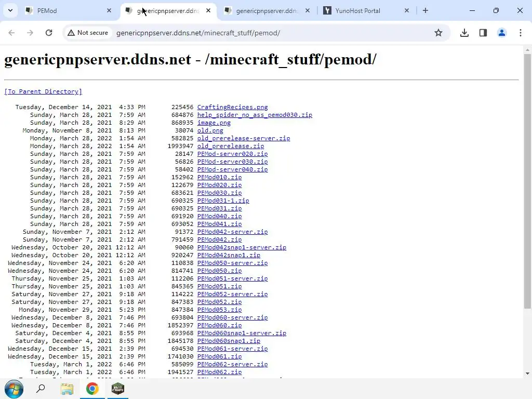Open image.png link
The height and width of the screenshot is (399, 532).
214,123
